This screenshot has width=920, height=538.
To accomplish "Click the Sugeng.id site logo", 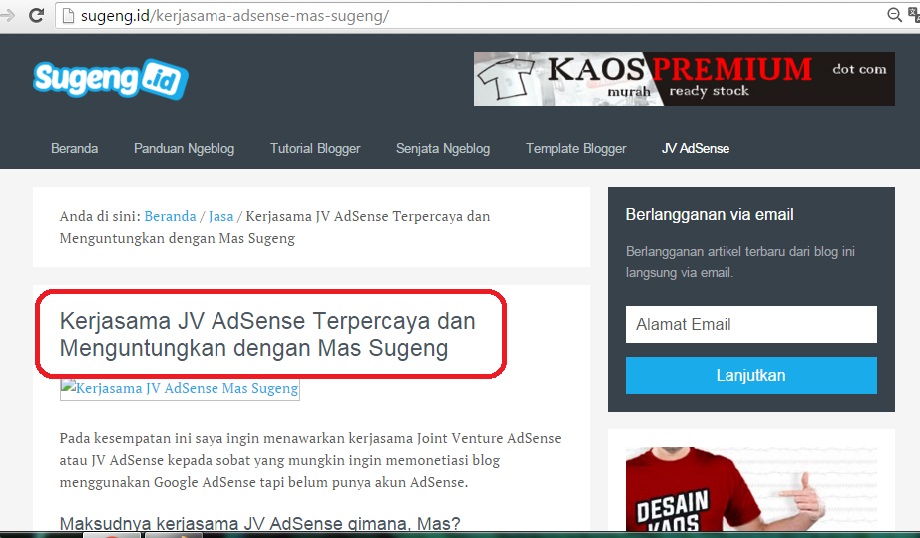I will point(111,79).
